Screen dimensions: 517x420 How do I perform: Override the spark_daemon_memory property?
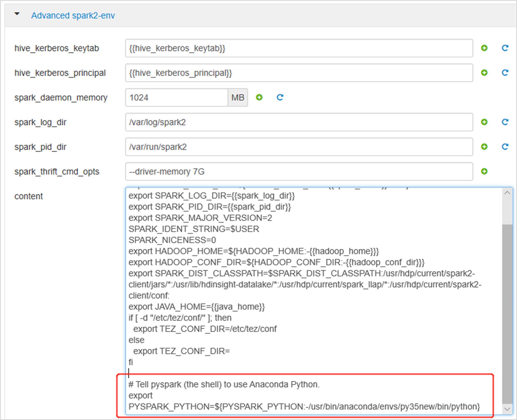click(x=259, y=98)
